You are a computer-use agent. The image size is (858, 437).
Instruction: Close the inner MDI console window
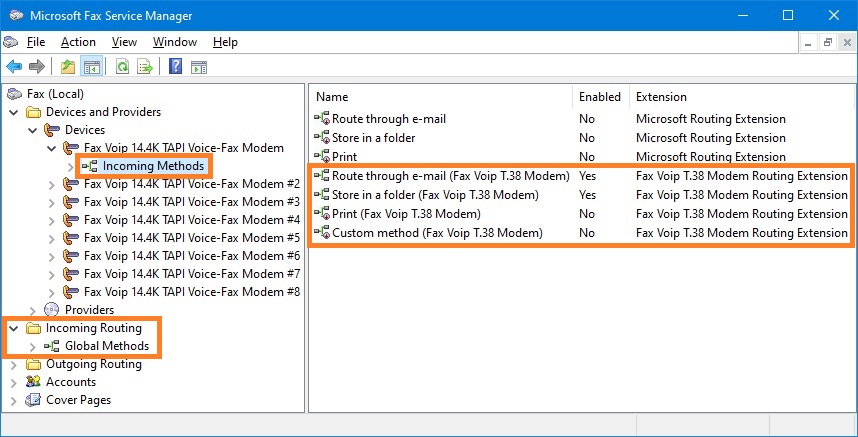point(846,43)
